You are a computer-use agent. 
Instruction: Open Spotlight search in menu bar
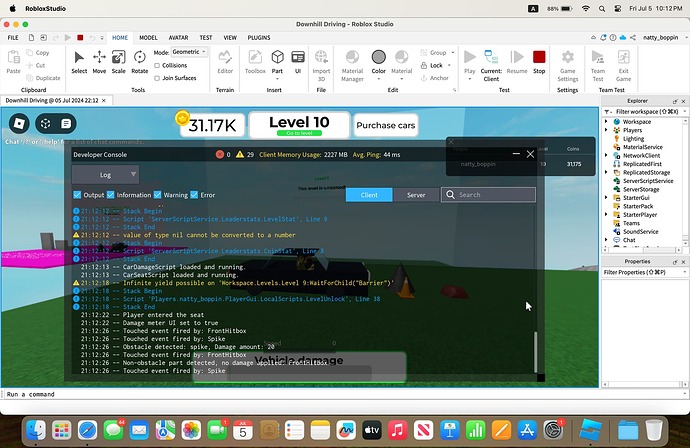602,8
